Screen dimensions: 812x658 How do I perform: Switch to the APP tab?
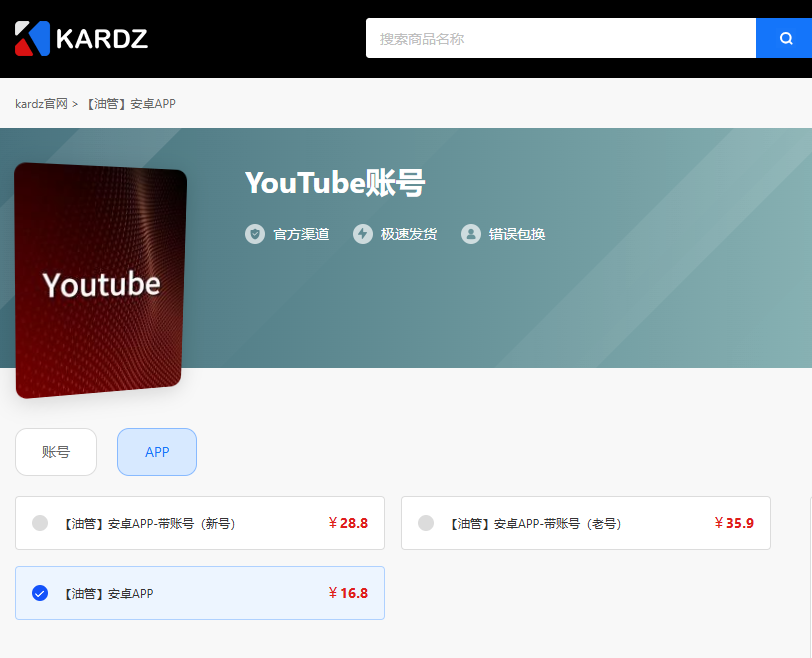(157, 452)
